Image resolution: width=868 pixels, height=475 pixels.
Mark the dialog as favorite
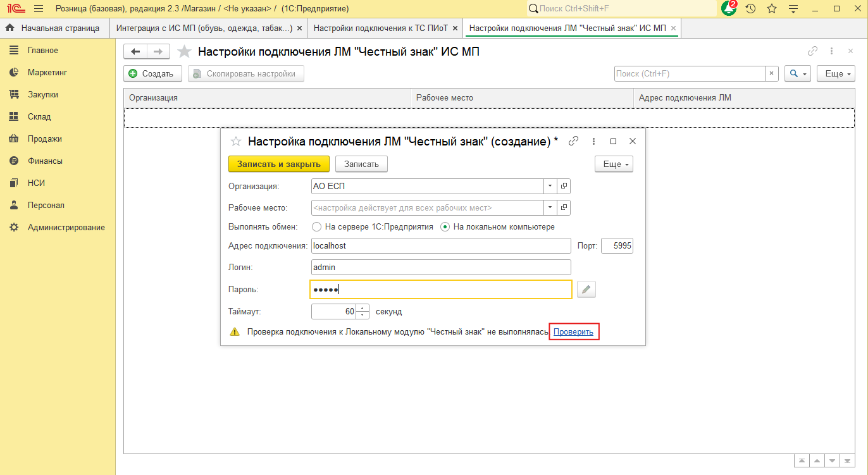tap(236, 142)
